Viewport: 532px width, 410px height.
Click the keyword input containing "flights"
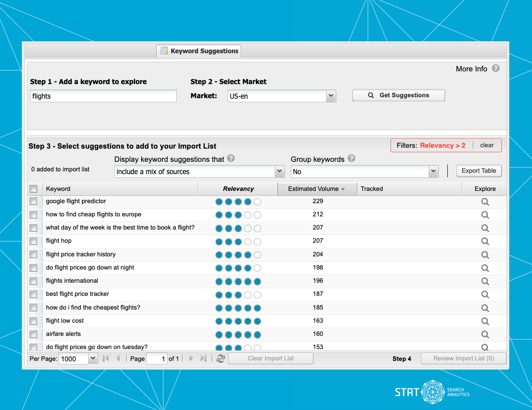pos(103,96)
